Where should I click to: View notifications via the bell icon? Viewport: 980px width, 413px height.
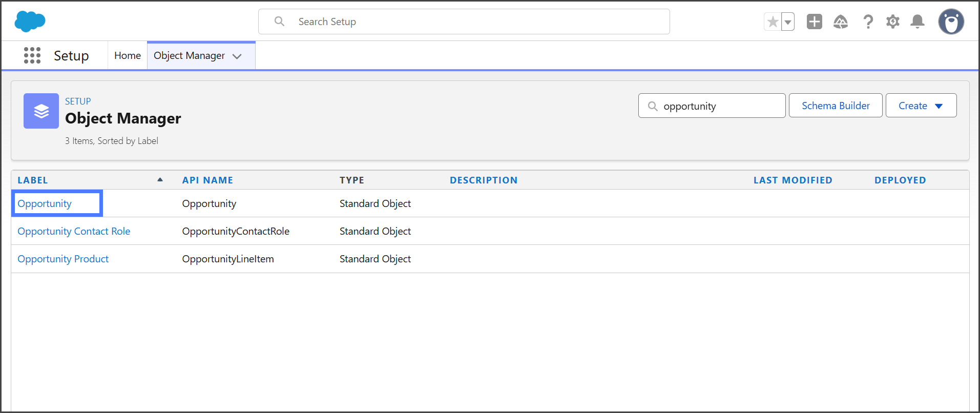[x=917, y=22]
